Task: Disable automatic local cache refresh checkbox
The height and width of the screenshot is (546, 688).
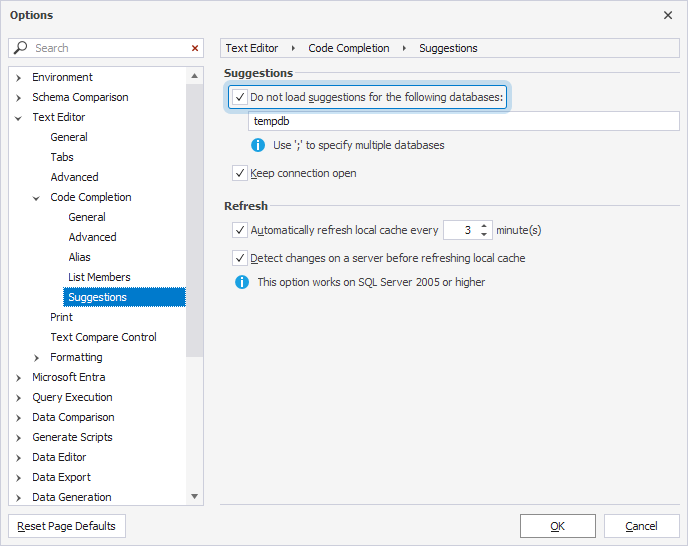Action: point(240,230)
